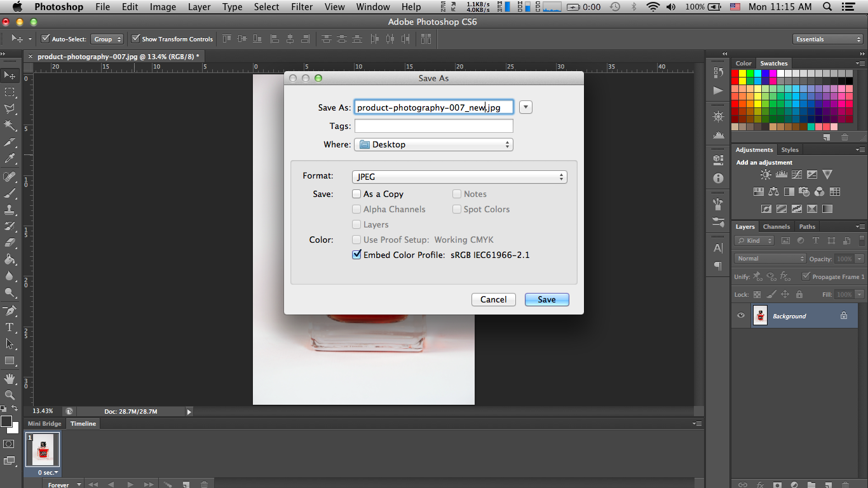Click the pure red swatch
868x488 pixels.
coord(735,74)
